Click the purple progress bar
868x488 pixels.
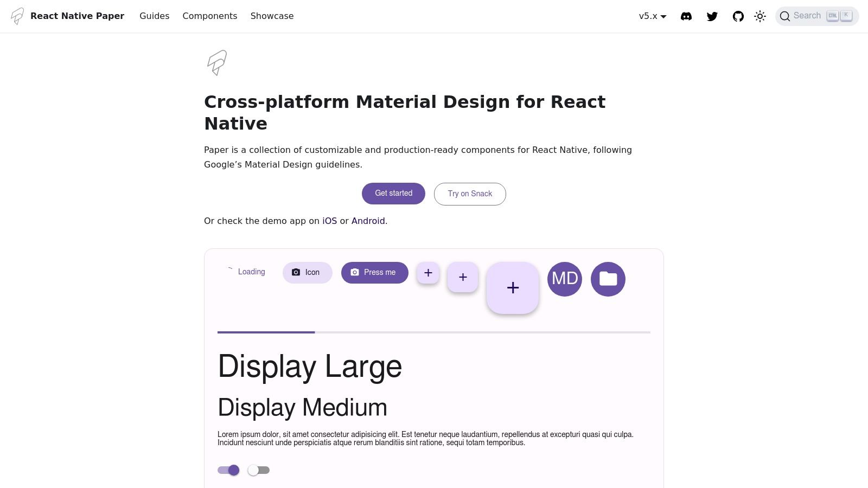point(434,332)
